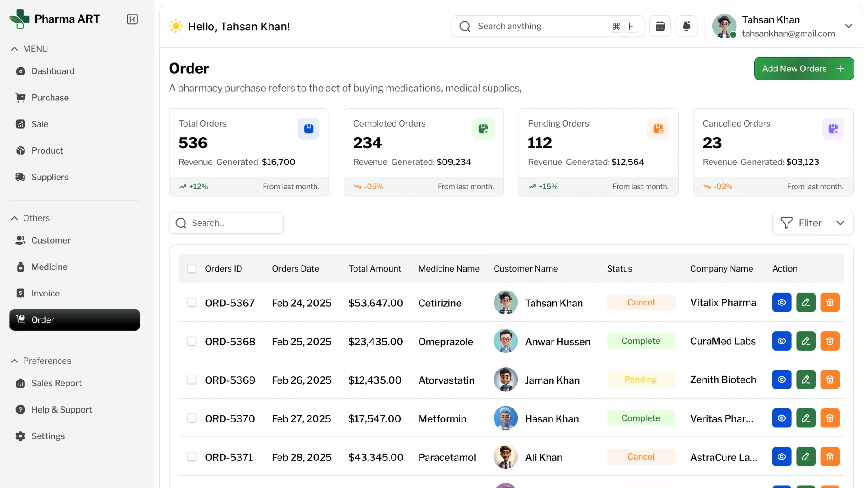Check the select-all checkbox in table header
Screen dimensions: 868x488
click(x=192, y=269)
